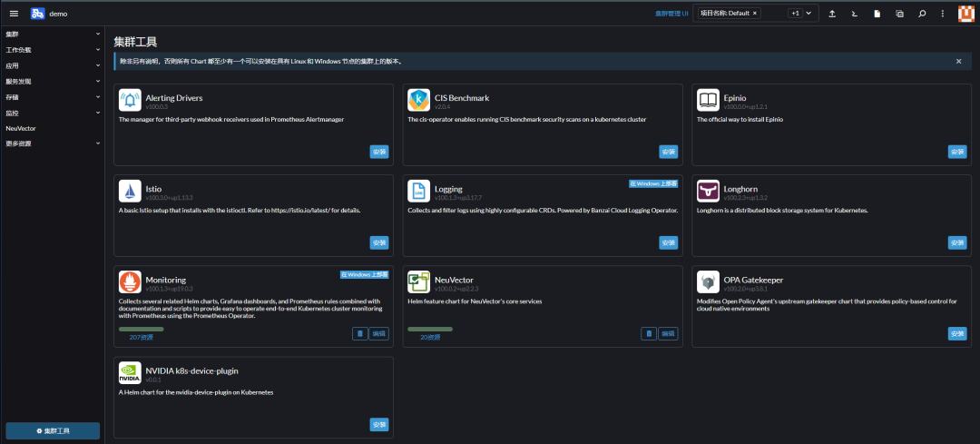
Task: Click the Monitoring resources progress bar
Action: click(x=142, y=329)
